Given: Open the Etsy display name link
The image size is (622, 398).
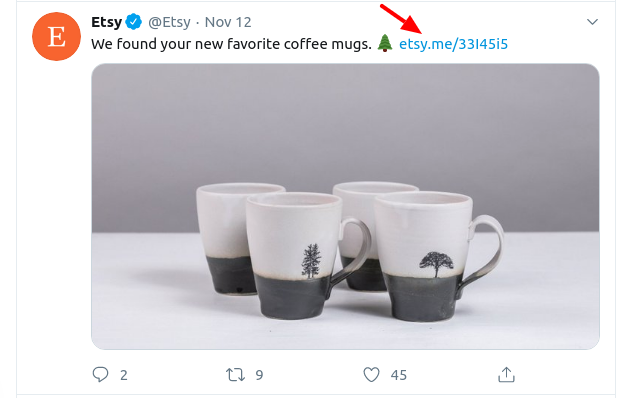Looking at the screenshot, I should coord(106,22).
